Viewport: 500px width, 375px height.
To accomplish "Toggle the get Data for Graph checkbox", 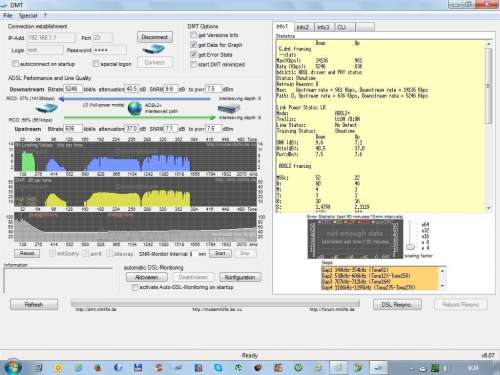I will 193,45.
